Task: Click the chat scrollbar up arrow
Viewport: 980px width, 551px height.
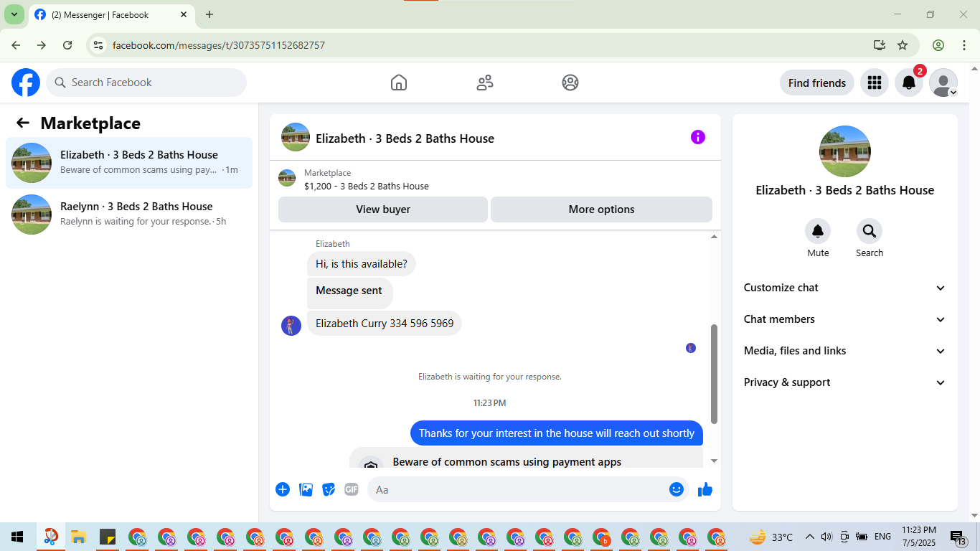Action: tap(714, 237)
